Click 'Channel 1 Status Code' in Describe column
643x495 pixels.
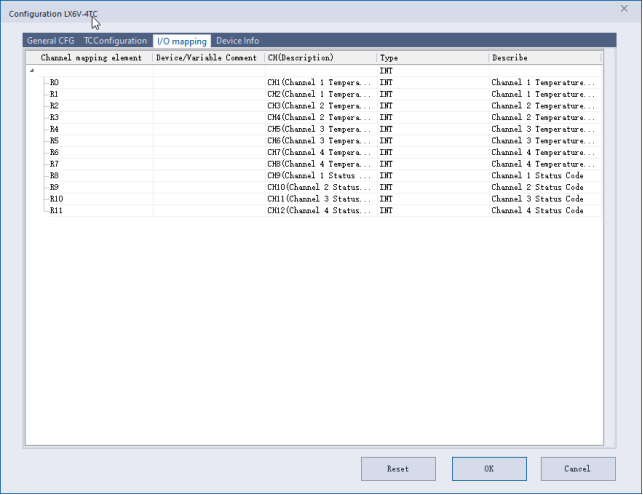tap(537, 176)
